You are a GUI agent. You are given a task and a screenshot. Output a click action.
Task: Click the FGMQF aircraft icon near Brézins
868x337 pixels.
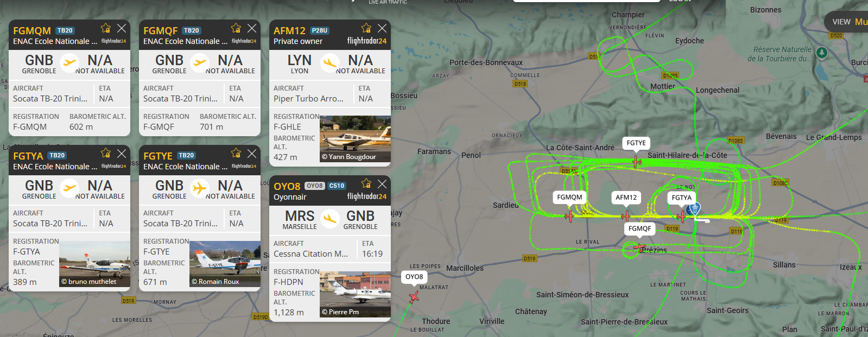639,247
